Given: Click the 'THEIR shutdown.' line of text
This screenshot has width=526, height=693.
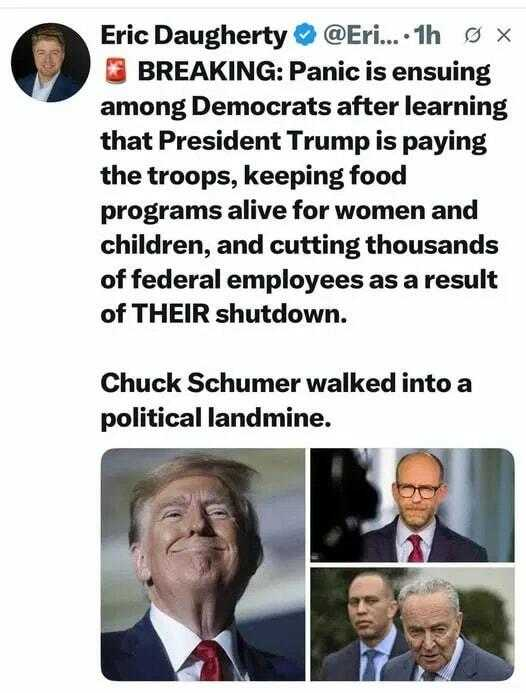Looking at the screenshot, I should pyautogui.click(x=224, y=314).
